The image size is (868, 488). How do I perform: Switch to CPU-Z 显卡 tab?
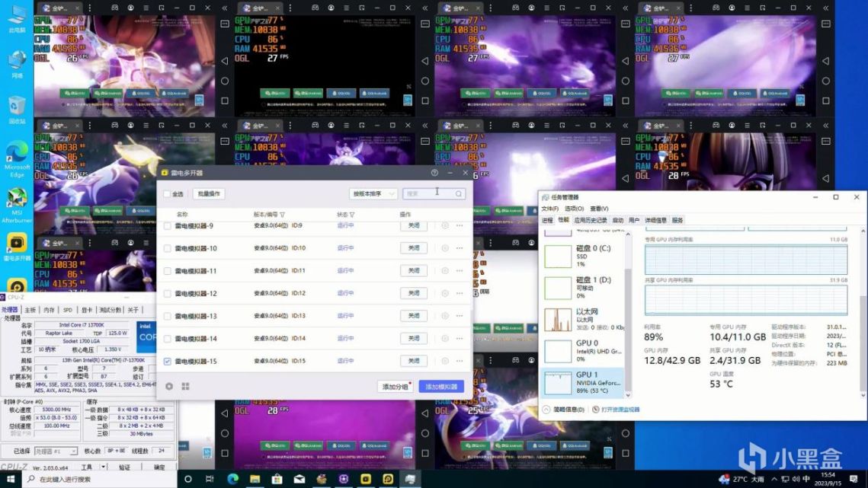point(87,310)
